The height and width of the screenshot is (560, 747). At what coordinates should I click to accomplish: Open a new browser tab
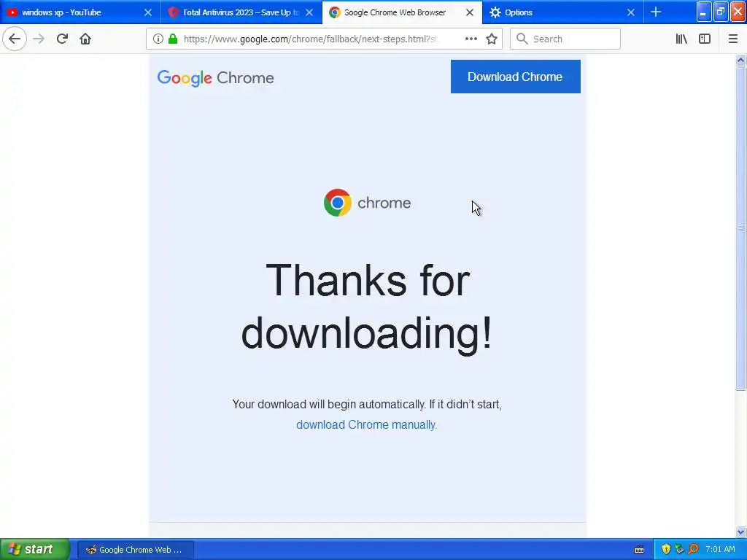point(656,12)
